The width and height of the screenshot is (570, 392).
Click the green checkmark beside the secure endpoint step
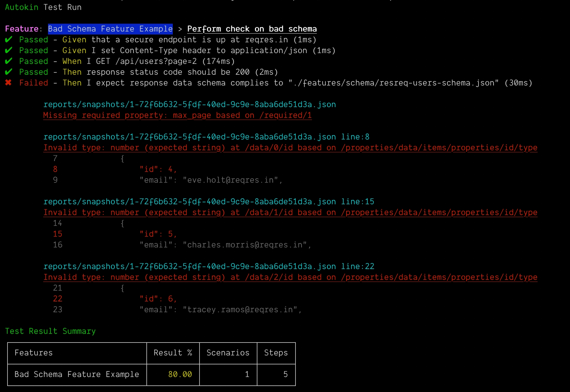click(9, 40)
